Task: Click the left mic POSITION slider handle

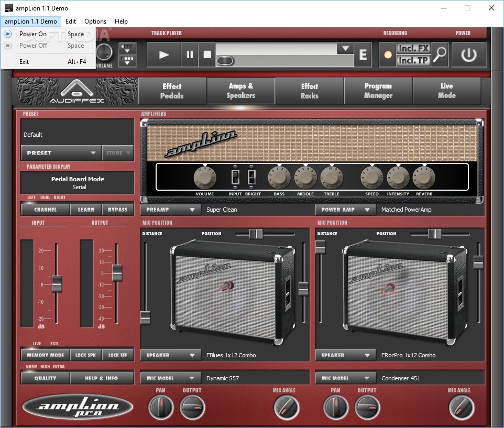Action: 256,234
